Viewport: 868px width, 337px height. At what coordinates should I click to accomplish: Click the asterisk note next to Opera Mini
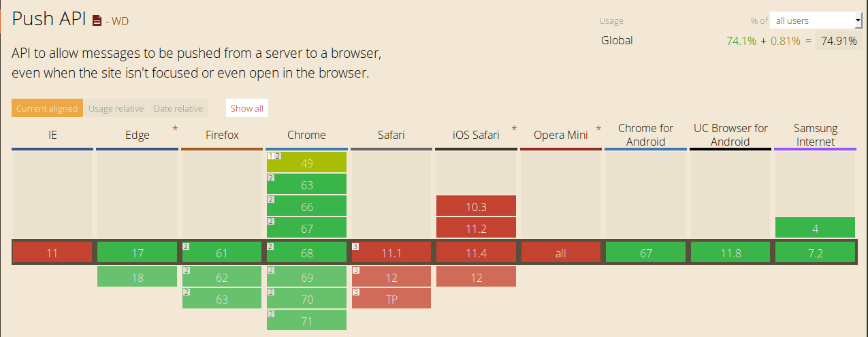(x=598, y=129)
